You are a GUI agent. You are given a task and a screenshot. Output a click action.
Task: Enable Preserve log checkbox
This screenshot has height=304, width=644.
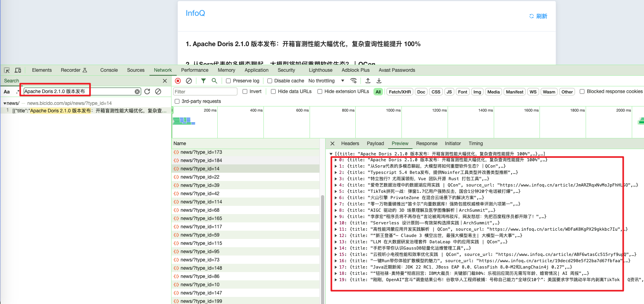228,81
